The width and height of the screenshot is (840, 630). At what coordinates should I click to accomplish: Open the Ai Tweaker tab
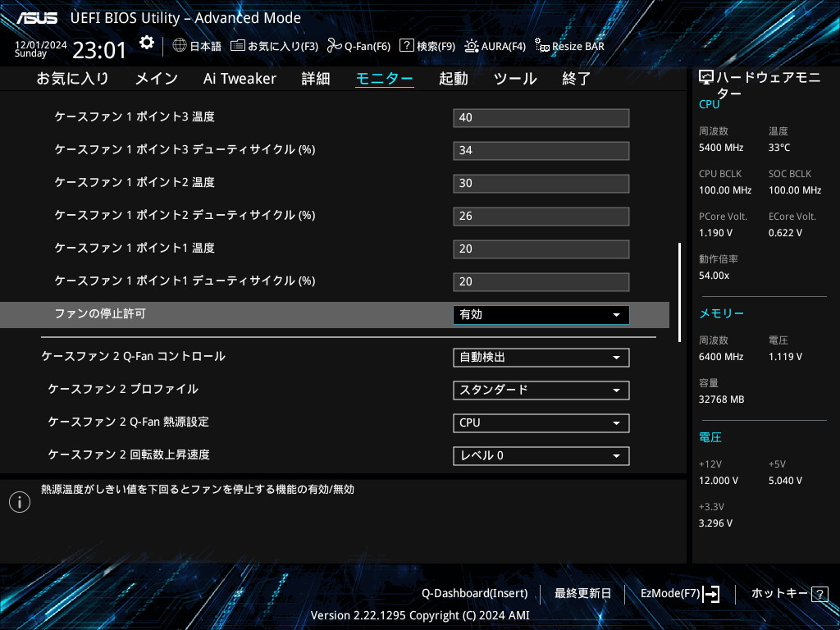[240, 79]
